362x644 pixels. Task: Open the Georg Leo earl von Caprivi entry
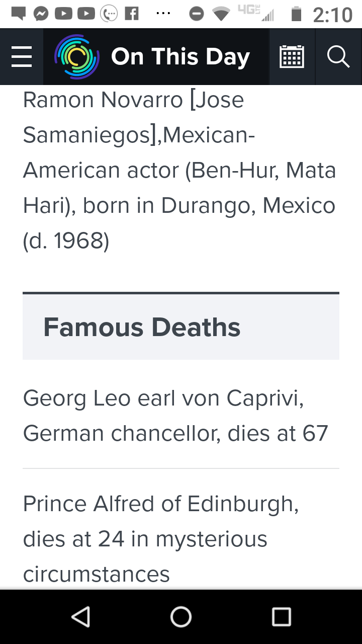point(175,416)
